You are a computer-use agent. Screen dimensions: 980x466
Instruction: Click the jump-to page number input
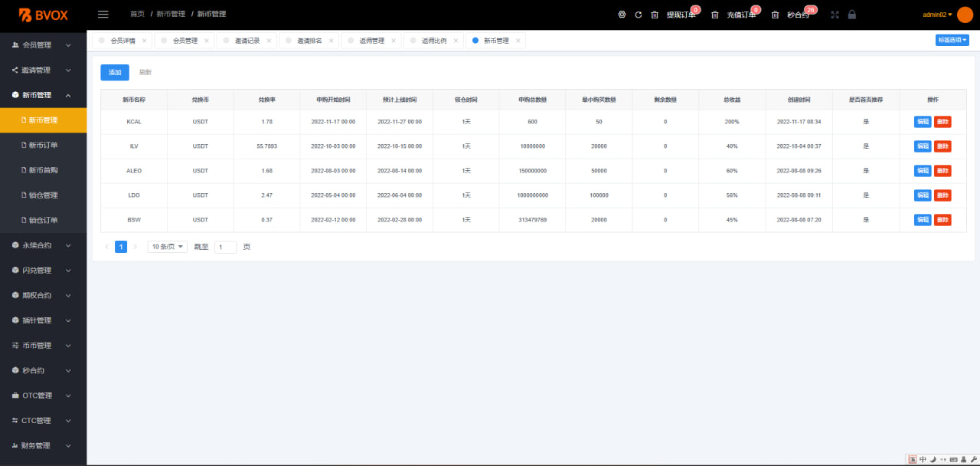pyautogui.click(x=225, y=247)
